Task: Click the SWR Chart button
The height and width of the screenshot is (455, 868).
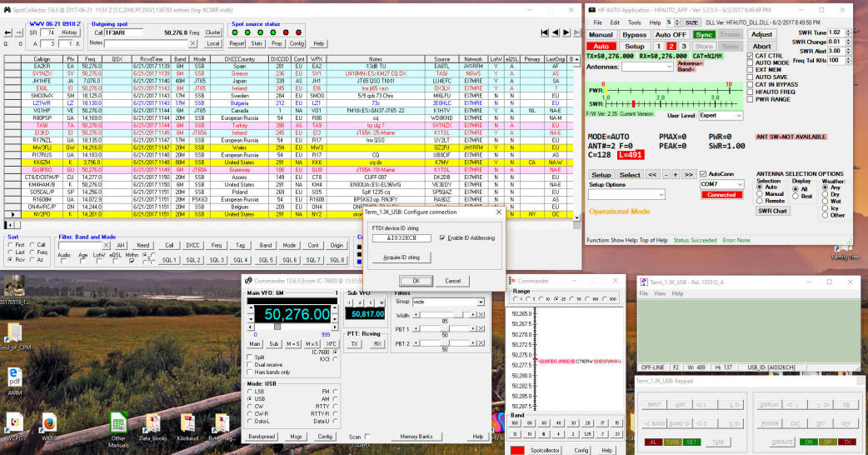Action: click(773, 211)
